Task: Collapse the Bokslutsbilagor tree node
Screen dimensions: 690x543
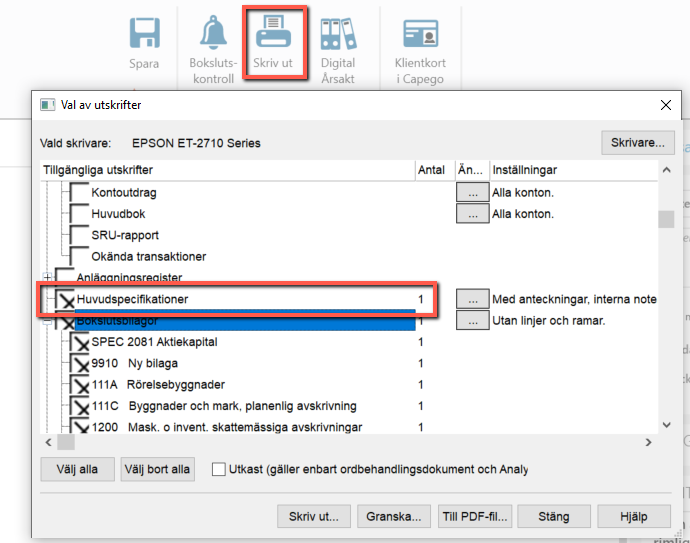Action: [47, 322]
